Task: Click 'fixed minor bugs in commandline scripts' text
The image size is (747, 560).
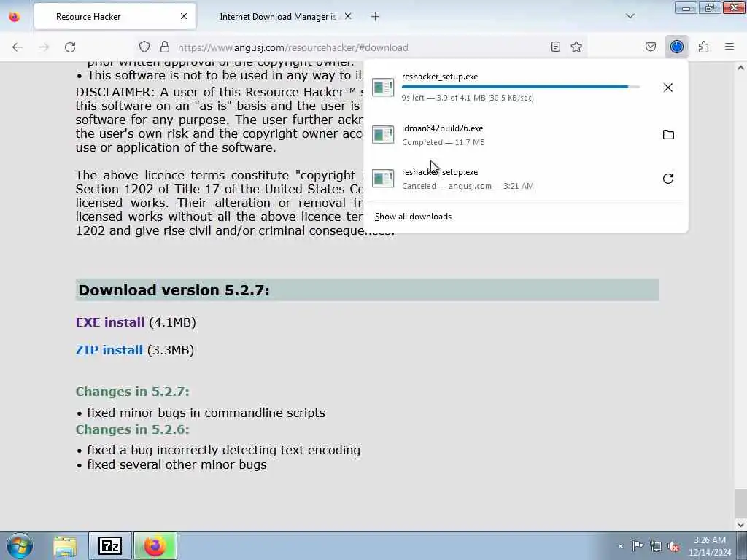Action: (x=206, y=413)
